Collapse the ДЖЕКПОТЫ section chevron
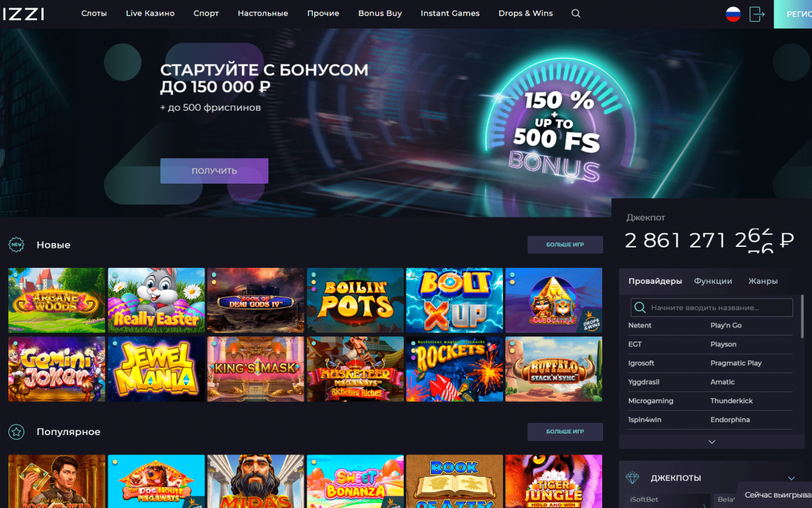Screen dimensions: 812x508 point(791,478)
